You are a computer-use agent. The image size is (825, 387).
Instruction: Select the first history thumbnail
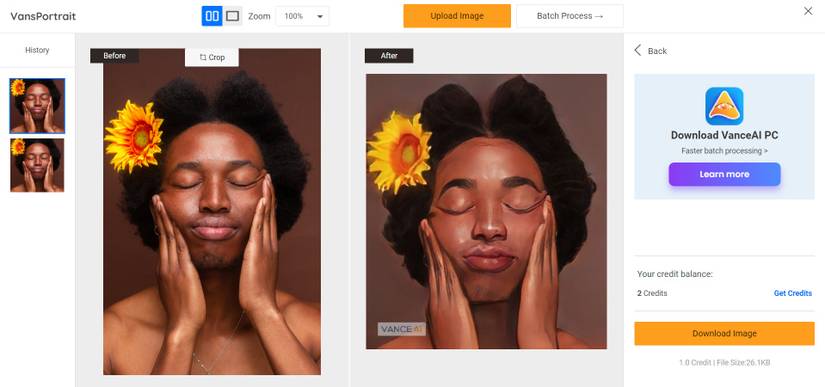pos(37,106)
